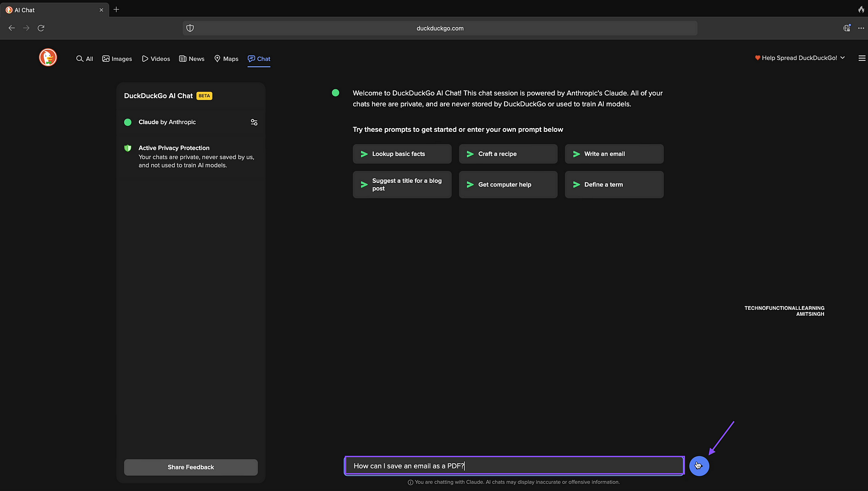Select the Write an email prompt
The image size is (868, 491).
point(614,154)
